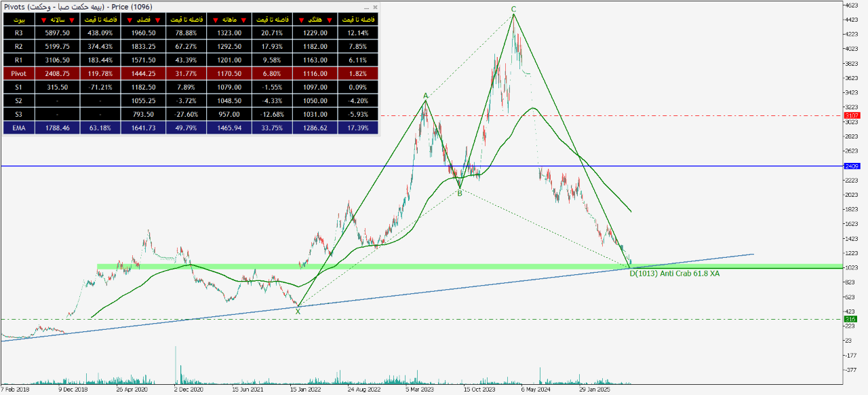
Task: Click left red arrow beside سالانه header
Action: pos(43,20)
